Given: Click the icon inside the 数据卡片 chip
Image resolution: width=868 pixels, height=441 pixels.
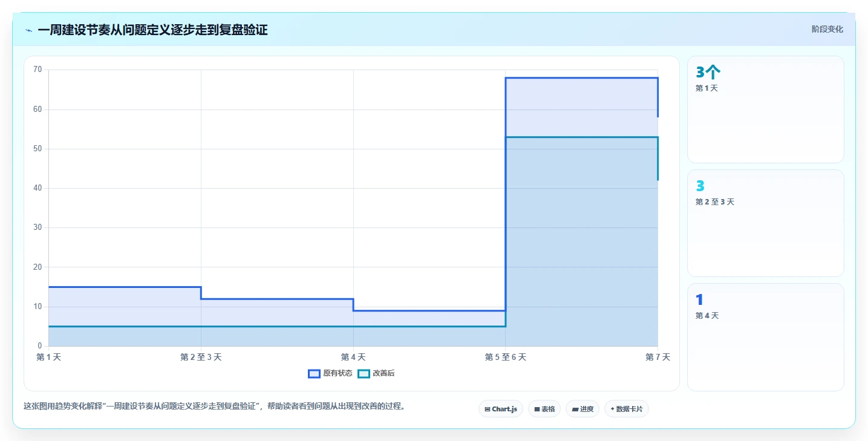Looking at the screenshot, I should [613, 409].
